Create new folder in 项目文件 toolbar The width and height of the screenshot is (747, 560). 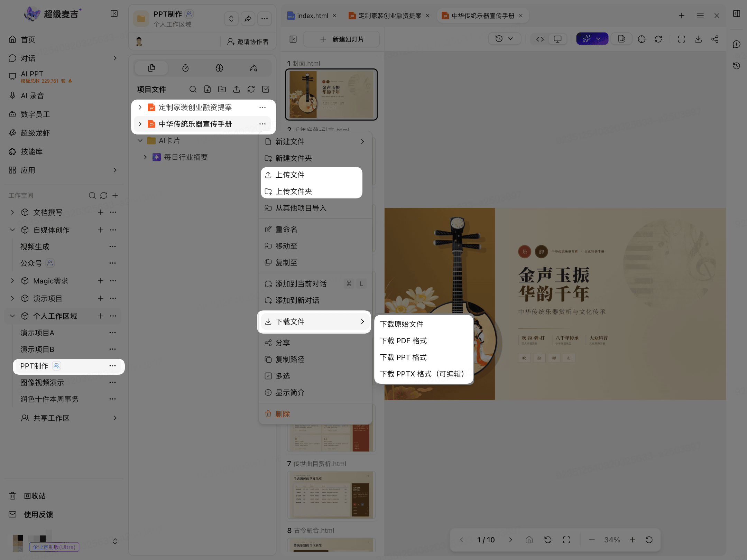tap(222, 89)
